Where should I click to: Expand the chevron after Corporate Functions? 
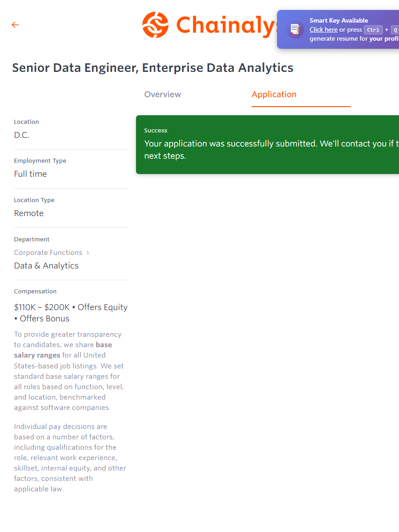coord(88,253)
